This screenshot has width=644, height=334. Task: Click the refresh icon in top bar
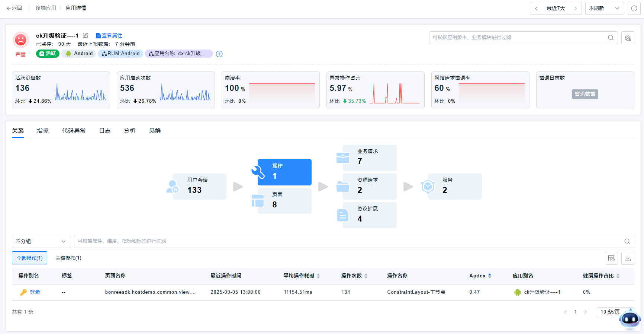(634, 8)
